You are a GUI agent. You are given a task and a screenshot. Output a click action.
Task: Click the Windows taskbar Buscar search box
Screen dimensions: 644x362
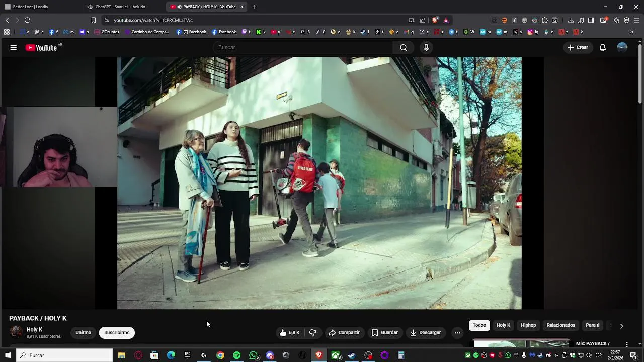click(x=64, y=355)
